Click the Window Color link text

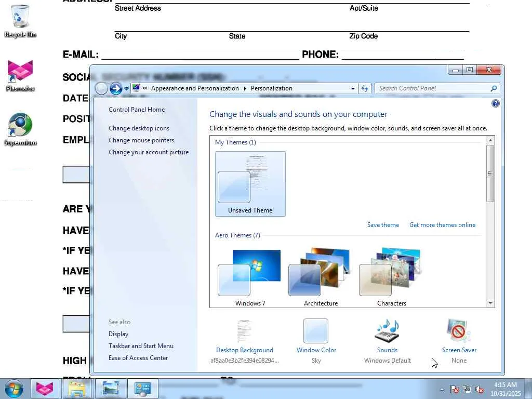click(316, 350)
